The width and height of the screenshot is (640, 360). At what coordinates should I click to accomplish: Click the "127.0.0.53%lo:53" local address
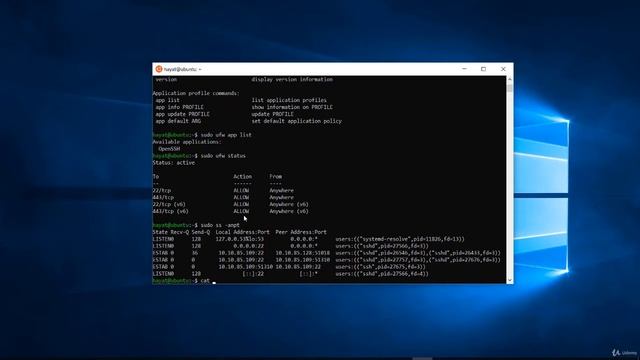click(240, 239)
